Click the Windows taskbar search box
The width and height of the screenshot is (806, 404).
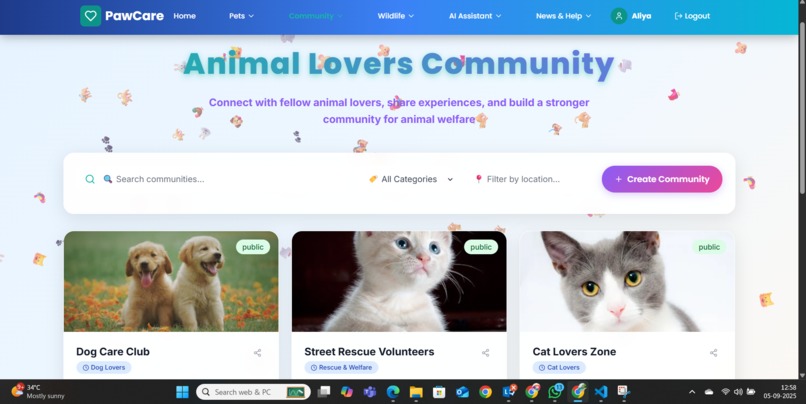click(x=253, y=392)
